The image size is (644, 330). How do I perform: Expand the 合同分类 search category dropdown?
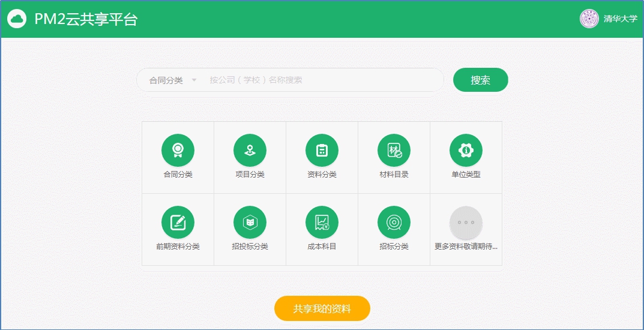(x=173, y=80)
